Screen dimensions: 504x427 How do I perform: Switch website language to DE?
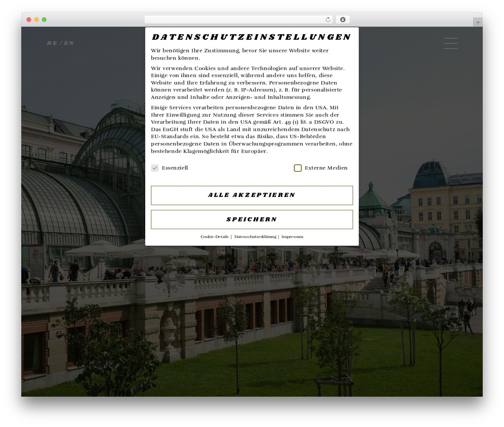click(x=52, y=43)
